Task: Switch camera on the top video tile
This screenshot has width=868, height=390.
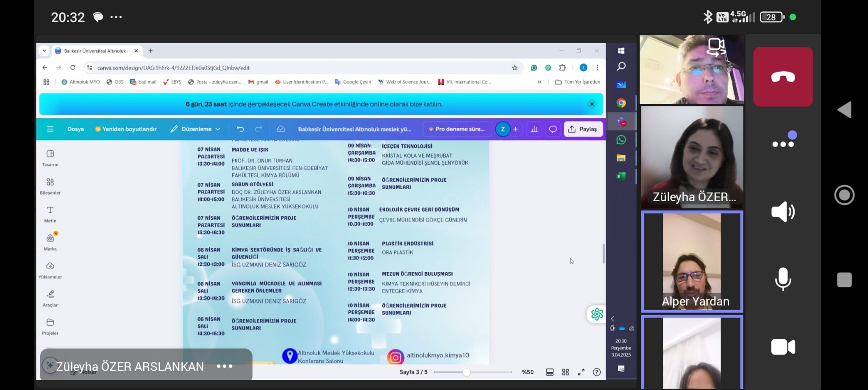Action: coord(717,47)
